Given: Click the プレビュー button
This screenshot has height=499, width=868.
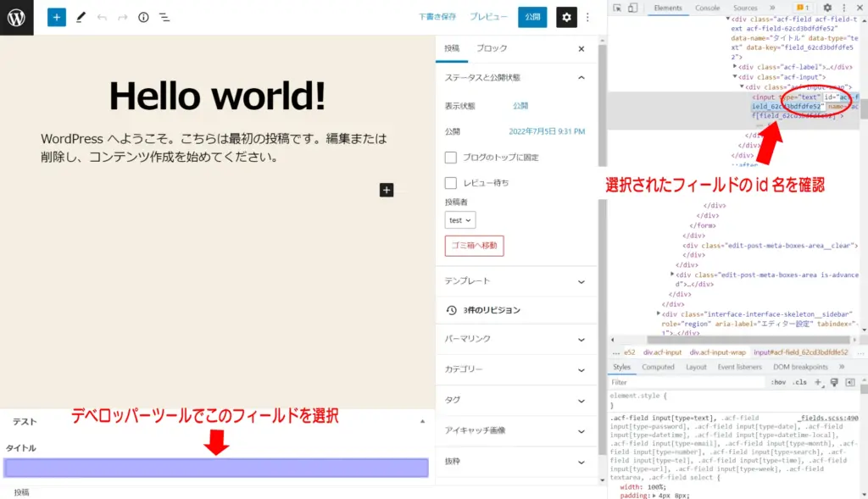Looking at the screenshot, I should 488,17.
